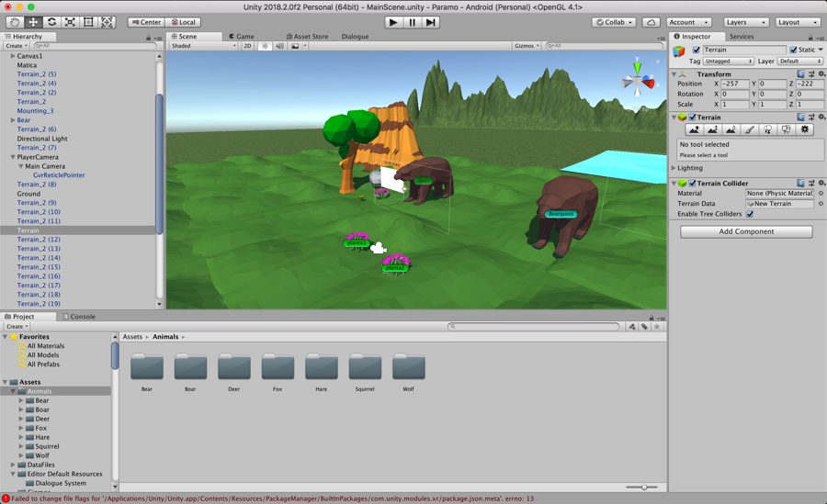This screenshot has height=504, width=827.
Task: Expand the Lighting section
Action: point(674,168)
